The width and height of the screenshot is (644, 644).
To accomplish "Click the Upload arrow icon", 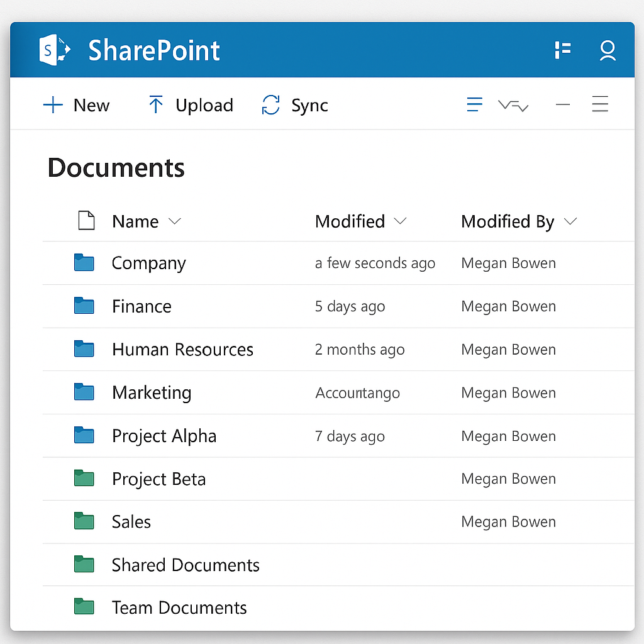I will tap(155, 105).
